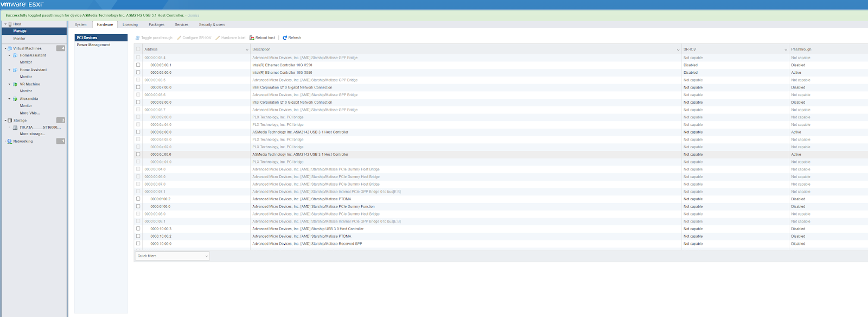
Task: Select PCI Devices in hardware list
Action: (x=101, y=38)
